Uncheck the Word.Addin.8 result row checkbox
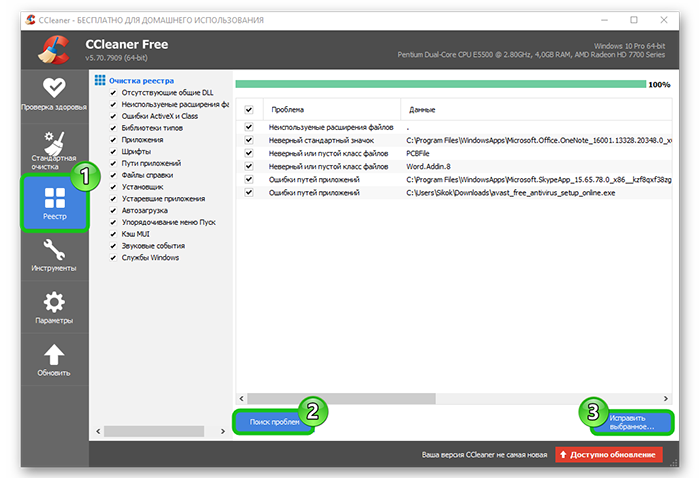 pyautogui.click(x=249, y=166)
